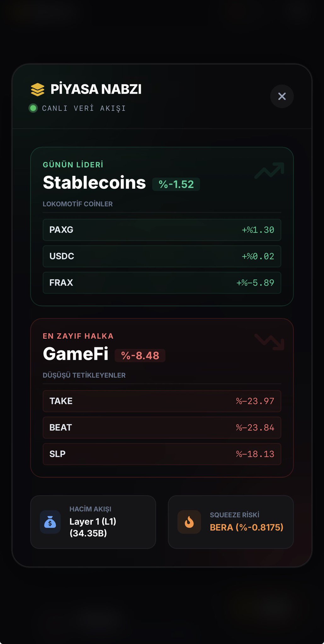Click the orange flame icon
324x644 pixels.
tap(189, 522)
